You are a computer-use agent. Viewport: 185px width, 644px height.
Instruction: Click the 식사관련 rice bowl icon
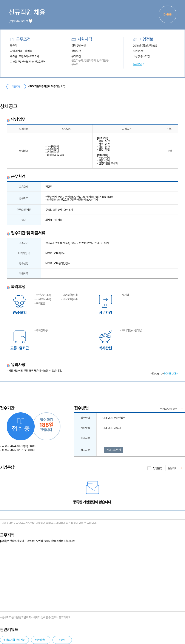(x=105, y=337)
